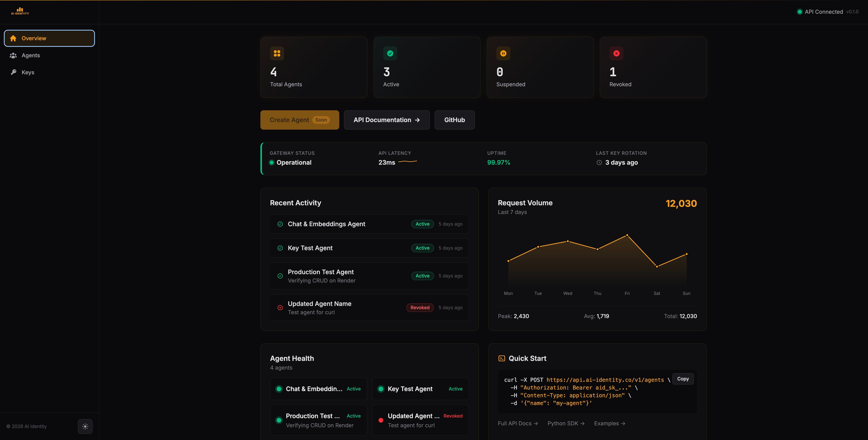Screen dimensions: 868x440
Task: Click the red revoked icon on Revoked card
Action: click(x=616, y=53)
